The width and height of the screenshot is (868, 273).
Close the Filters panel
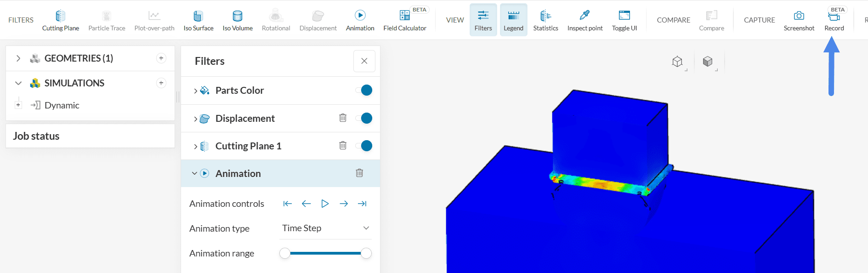(x=364, y=61)
